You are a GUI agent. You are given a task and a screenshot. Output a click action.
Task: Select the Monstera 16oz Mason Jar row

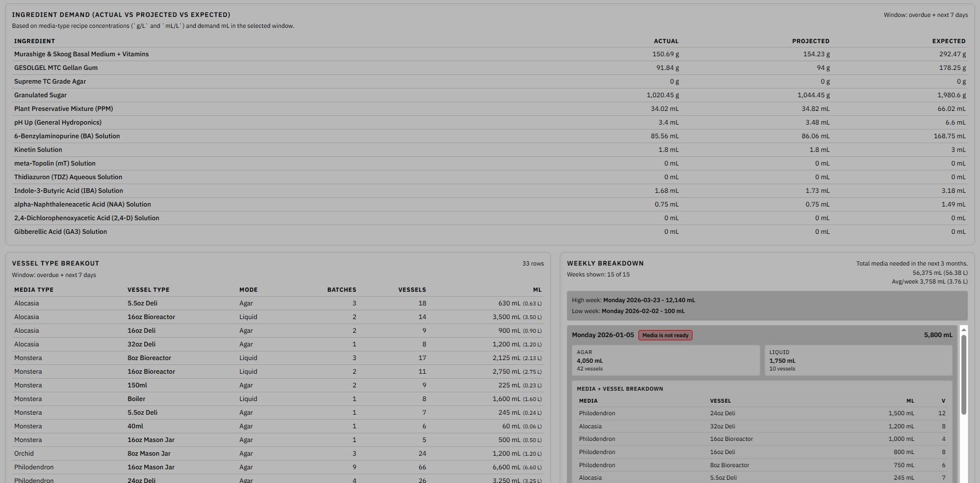[278, 440]
